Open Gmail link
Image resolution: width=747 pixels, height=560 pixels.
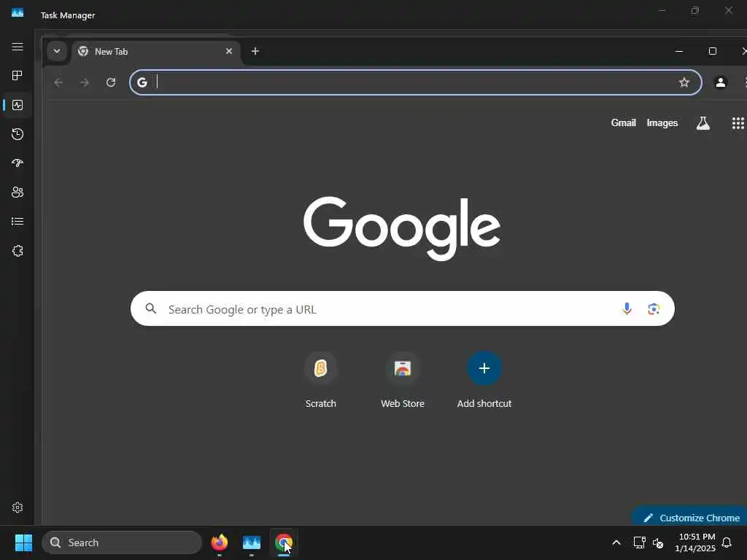click(623, 122)
